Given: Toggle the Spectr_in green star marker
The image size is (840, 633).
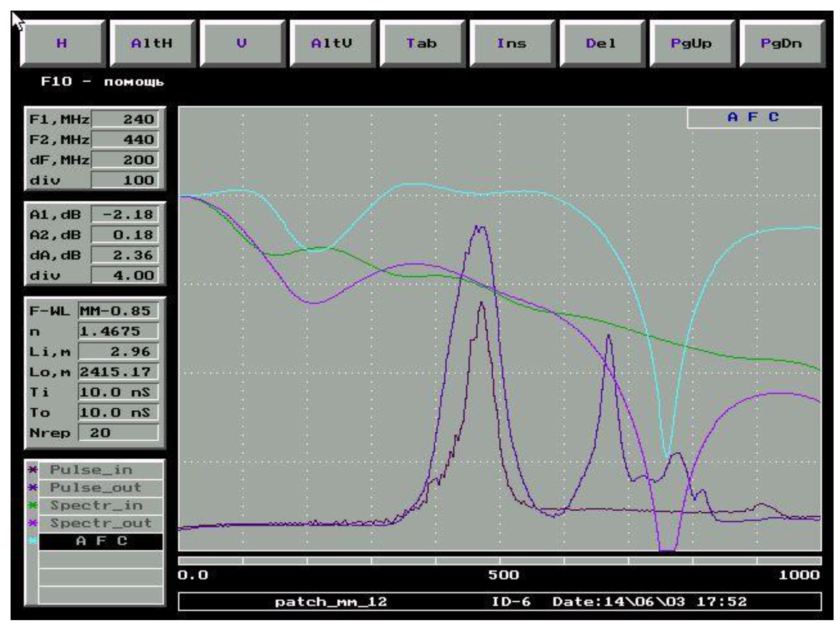Looking at the screenshot, I should click(32, 505).
